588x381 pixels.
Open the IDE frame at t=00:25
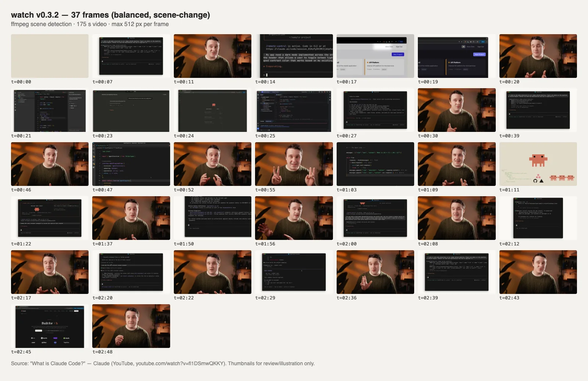click(x=294, y=110)
